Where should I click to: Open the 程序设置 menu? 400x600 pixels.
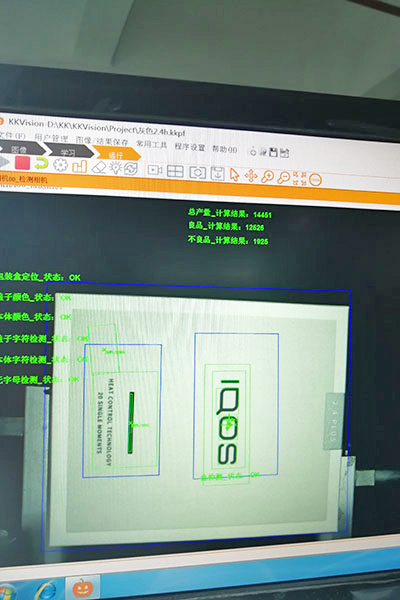pyautogui.click(x=190, y=147)
